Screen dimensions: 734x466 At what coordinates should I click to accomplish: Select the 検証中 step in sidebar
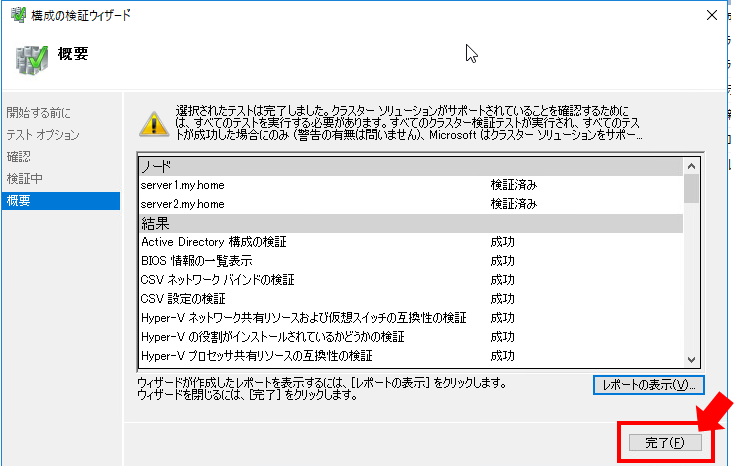click(x=24, y=178)
